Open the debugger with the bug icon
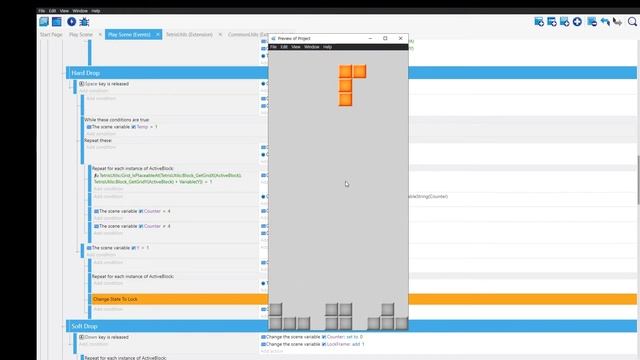The width and height of the screenshot is (640, 360). (x=84, y=22)
